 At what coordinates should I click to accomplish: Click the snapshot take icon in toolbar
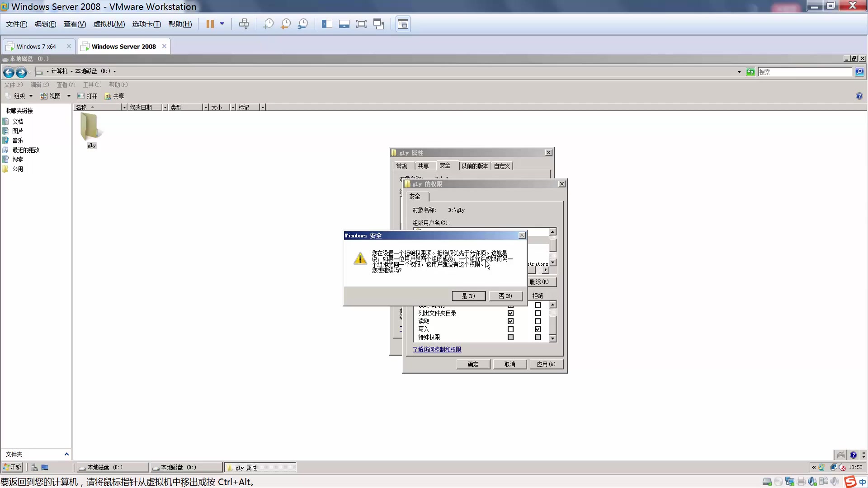[268, 24]
